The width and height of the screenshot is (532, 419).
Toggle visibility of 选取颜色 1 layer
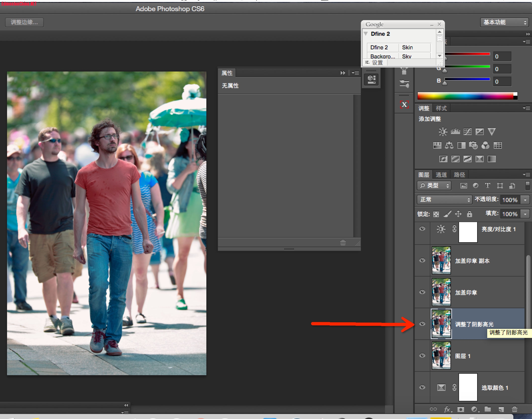point(422,387)
